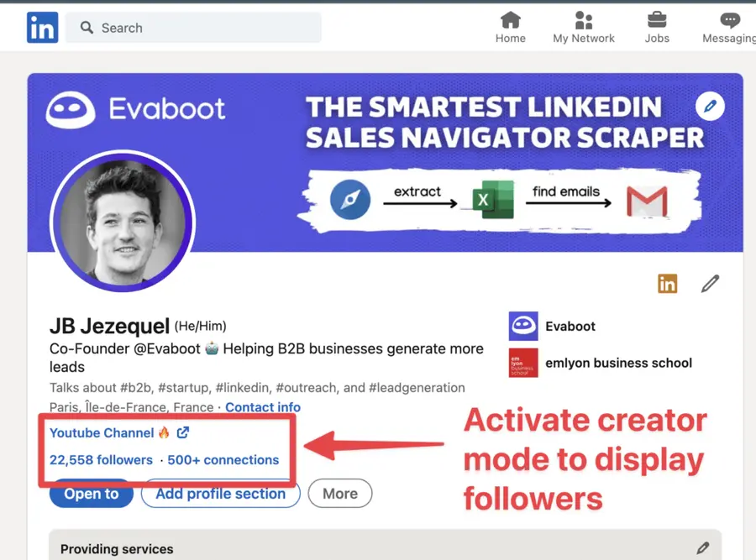Edit the banner image with pencil icon

(x=710, y=106)
